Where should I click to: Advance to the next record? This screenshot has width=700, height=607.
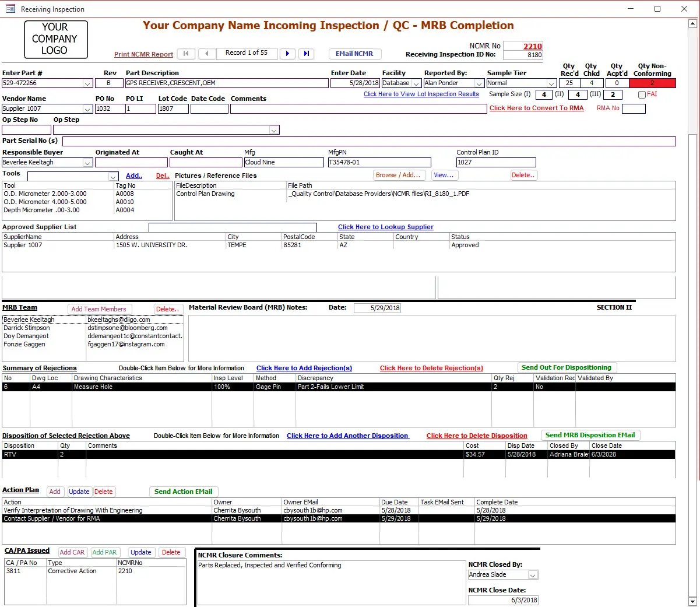tap(287, 54)
